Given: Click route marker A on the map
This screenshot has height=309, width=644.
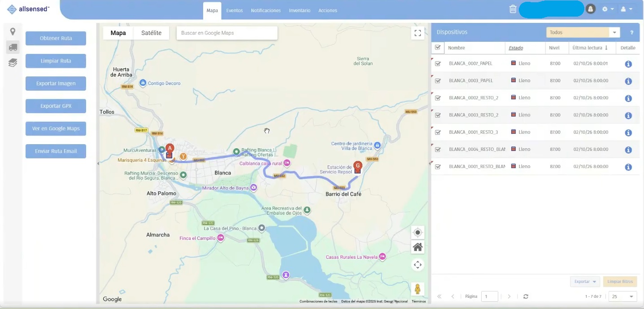Looking at the screenshot, I should tap(170, 148).
